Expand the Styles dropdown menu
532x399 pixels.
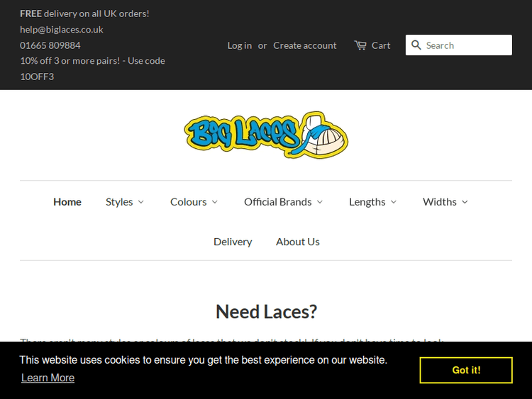[x=125, y=202]
